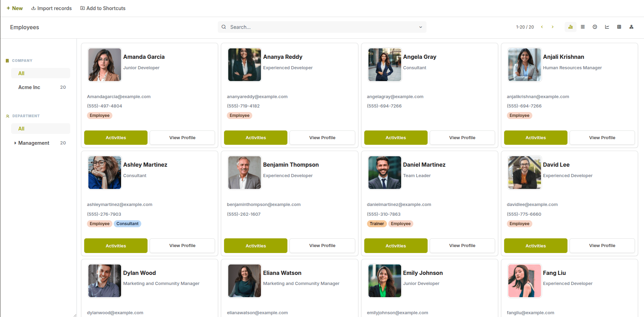This screenshot has height=317, width=644.
Task: Switch to the org hierarchy view
Action: click(x=631, y=27)
